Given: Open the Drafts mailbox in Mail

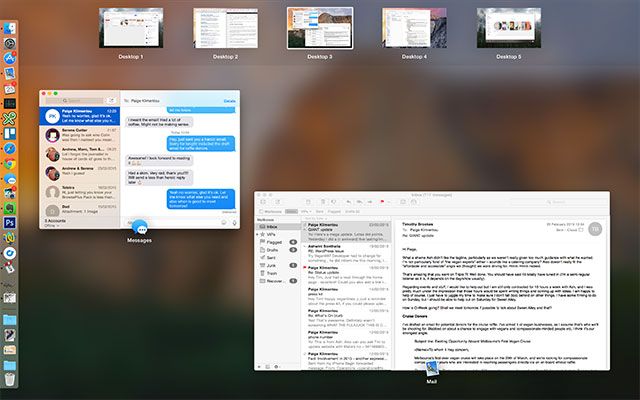Looking at the screenshot, I should [x=275, y=250].
